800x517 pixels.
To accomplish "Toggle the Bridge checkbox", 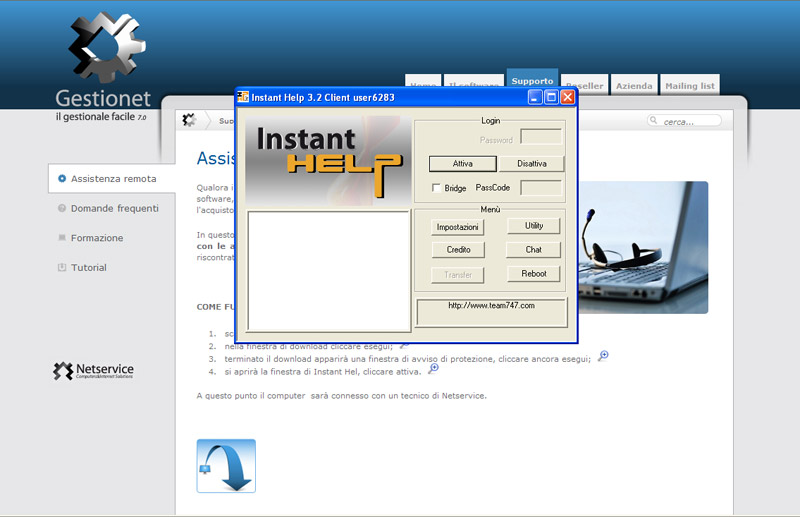I will pyautogui.click(x=436, y=188).
